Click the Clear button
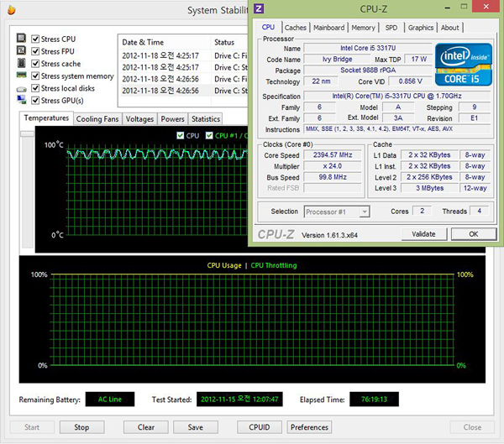The height and width of the screenshot is (444, 504). point(146,427)
